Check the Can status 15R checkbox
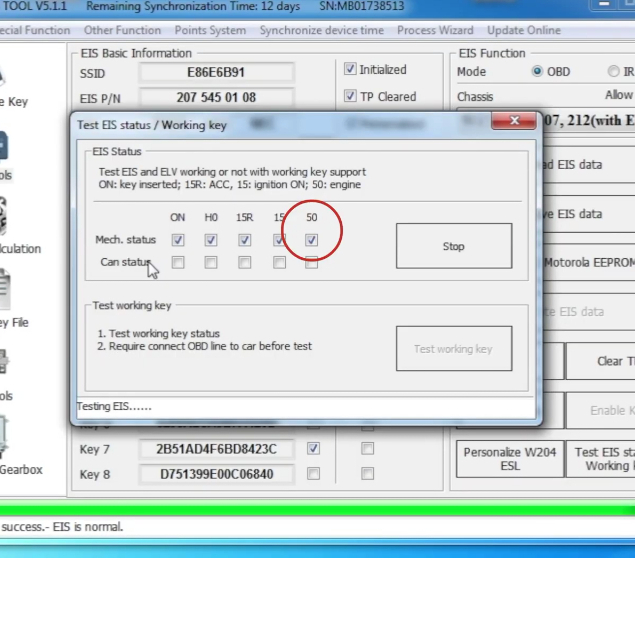The image size is (635, 635). click(x=245, y=263)
